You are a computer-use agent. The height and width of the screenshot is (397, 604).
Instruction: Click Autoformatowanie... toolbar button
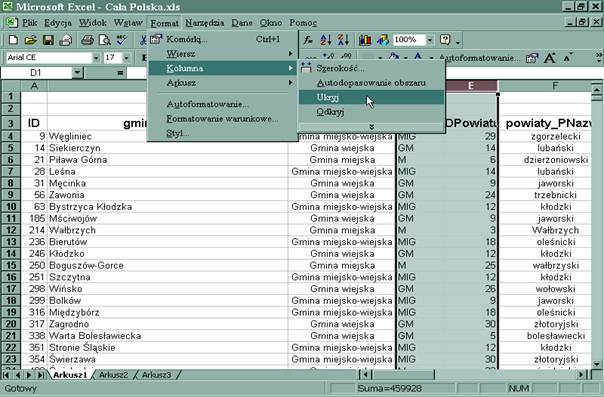tap(480, 58)
